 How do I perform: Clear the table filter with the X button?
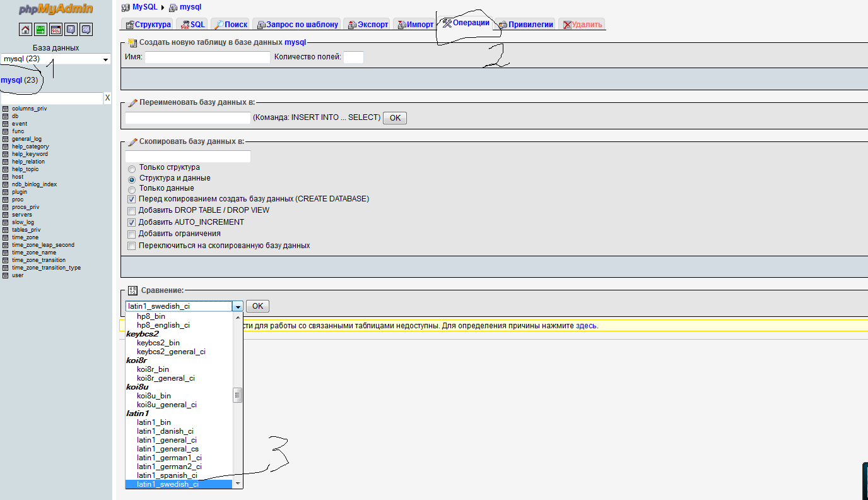click(x=107, y=98)
